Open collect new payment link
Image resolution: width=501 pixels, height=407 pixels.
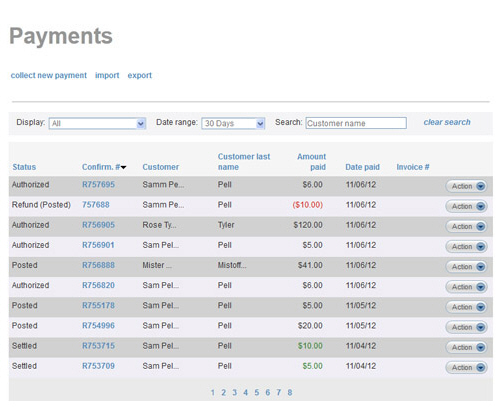point(49,76)
